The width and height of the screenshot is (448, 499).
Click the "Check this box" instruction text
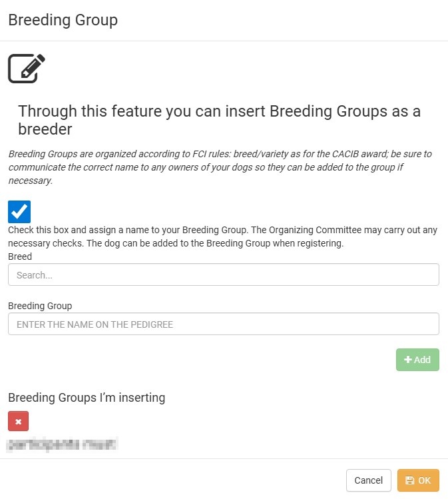[222, 237]
